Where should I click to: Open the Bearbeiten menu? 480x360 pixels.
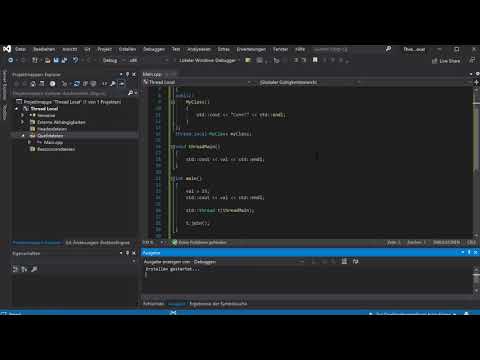click(44, 49)
